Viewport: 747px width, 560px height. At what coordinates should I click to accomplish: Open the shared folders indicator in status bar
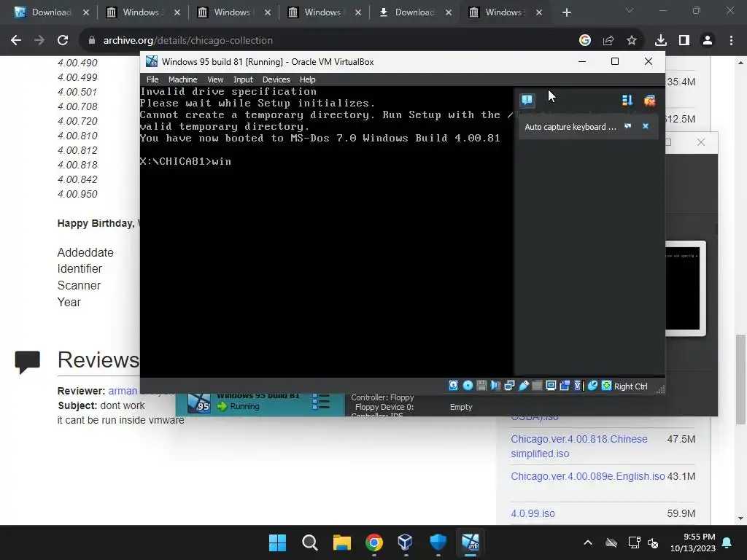(x=537, y=386)
